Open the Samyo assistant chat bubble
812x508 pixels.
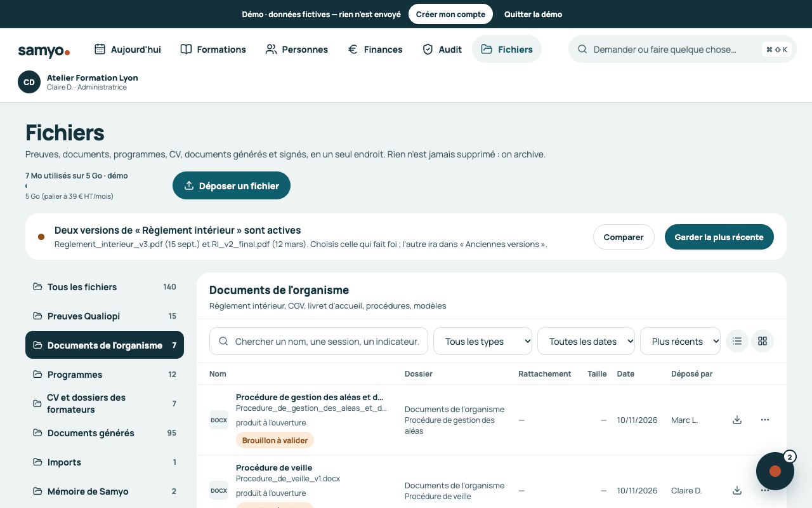pyautogui.click(x=775, y=471)
